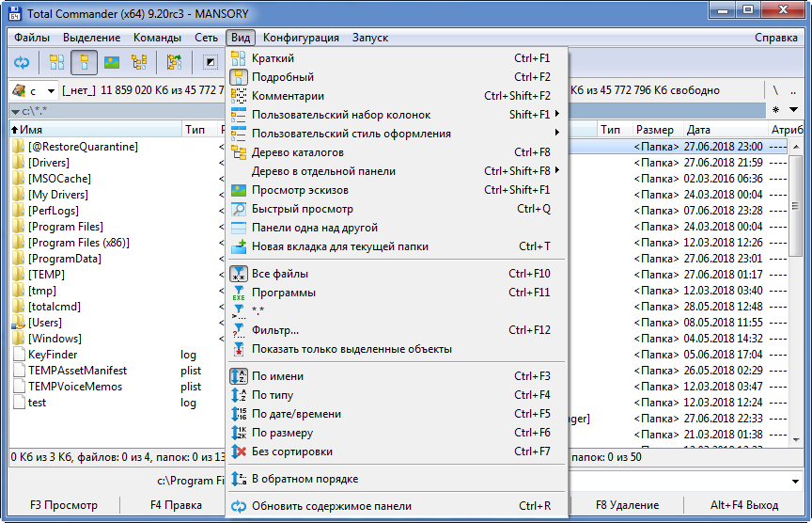Open the Конфигурация menu

coord(301,38)
